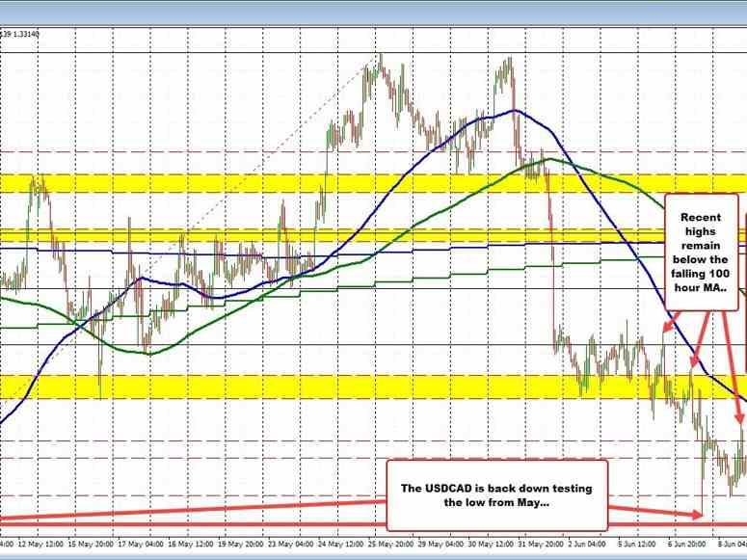This screenshot has height=560, width=747.
Task: Select the 2 Jun 04:00 axis label
Action: [587, 544]
